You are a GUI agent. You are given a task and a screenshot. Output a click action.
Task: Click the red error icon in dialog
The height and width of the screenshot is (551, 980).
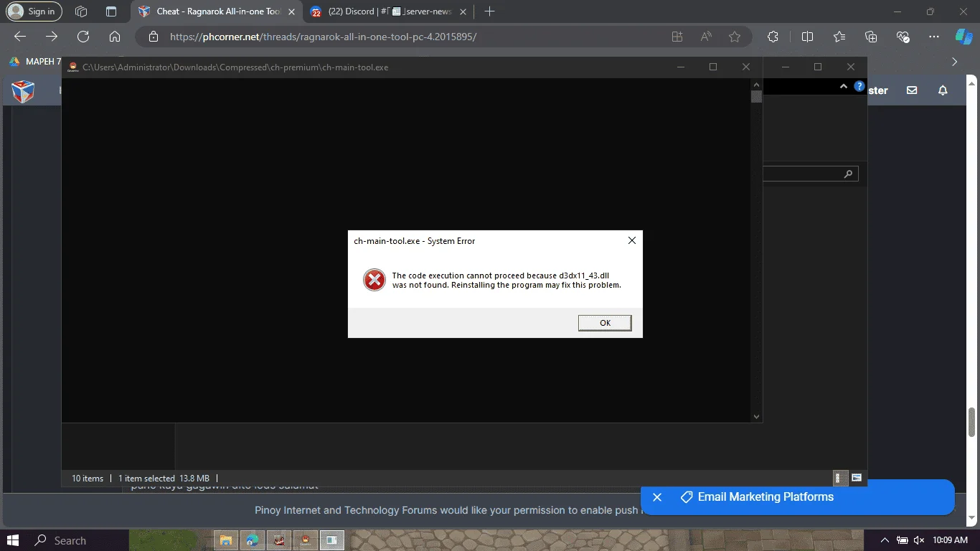(x=374, y=280)
